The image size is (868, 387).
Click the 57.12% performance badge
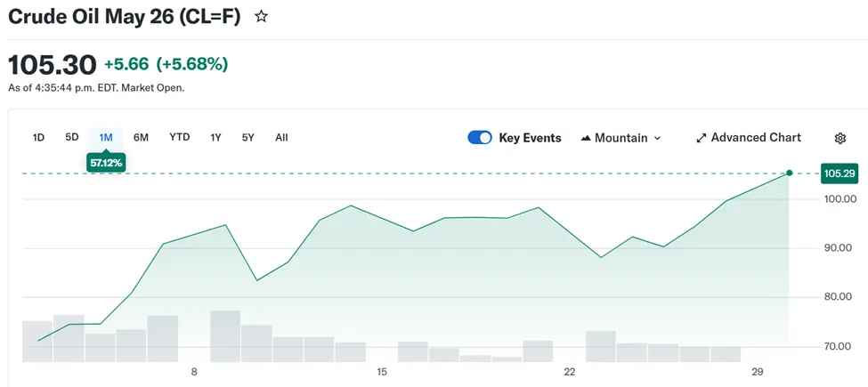(106, 162)
